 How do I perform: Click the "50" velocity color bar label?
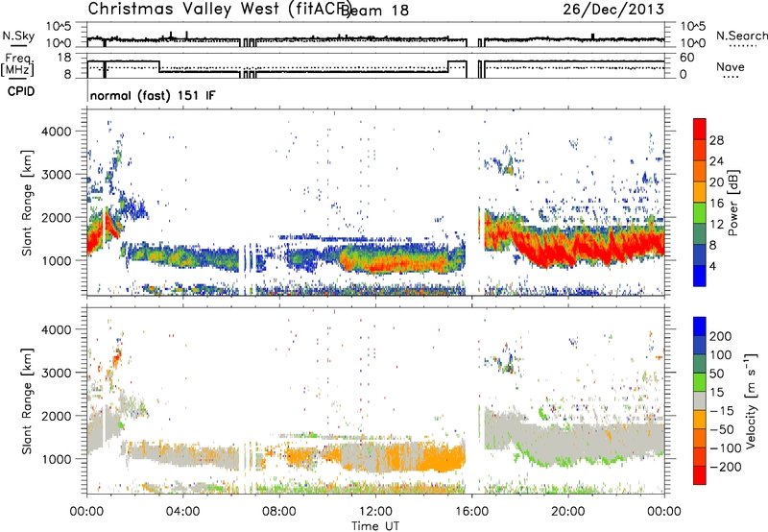click(716, 374)
